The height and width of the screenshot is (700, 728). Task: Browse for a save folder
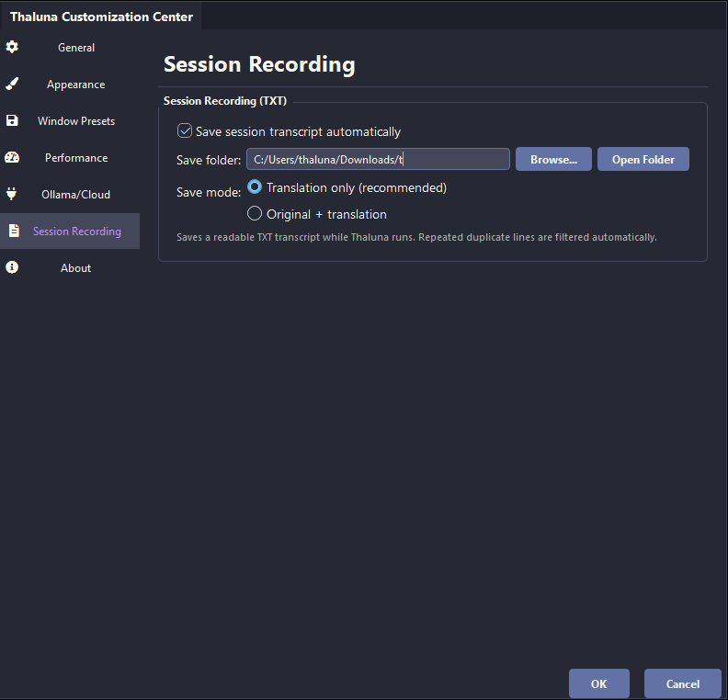click(553, 159)
